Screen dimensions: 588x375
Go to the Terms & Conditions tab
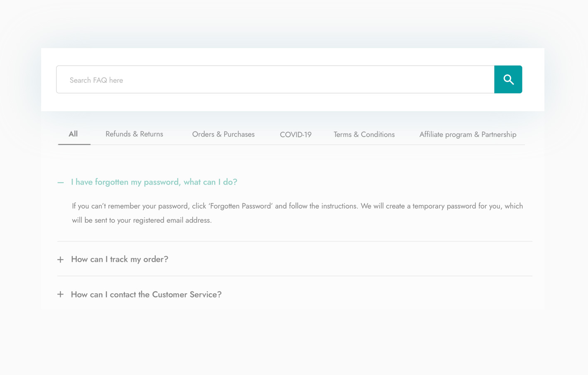[x=364, y=134]
